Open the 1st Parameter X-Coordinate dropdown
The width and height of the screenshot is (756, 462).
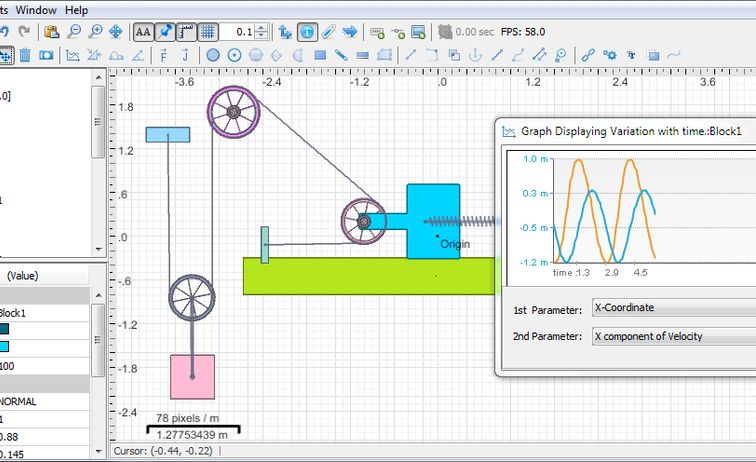[x=672, y=308]
